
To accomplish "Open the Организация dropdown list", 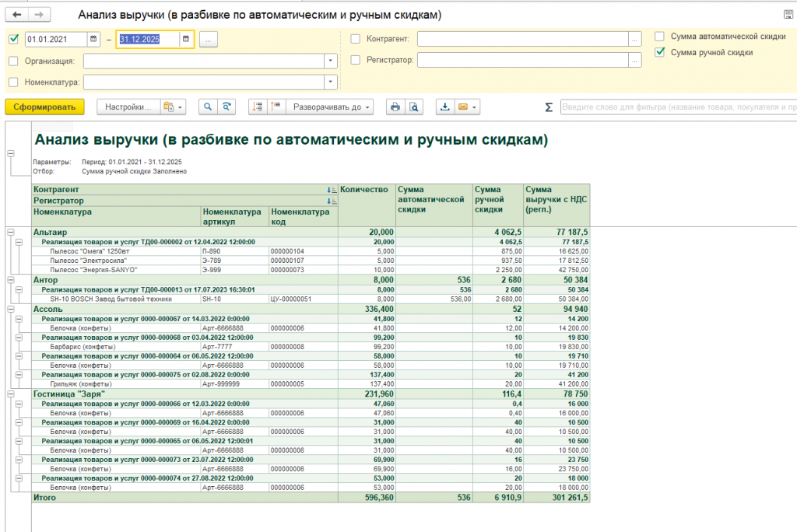I will (x=332, y=61).
